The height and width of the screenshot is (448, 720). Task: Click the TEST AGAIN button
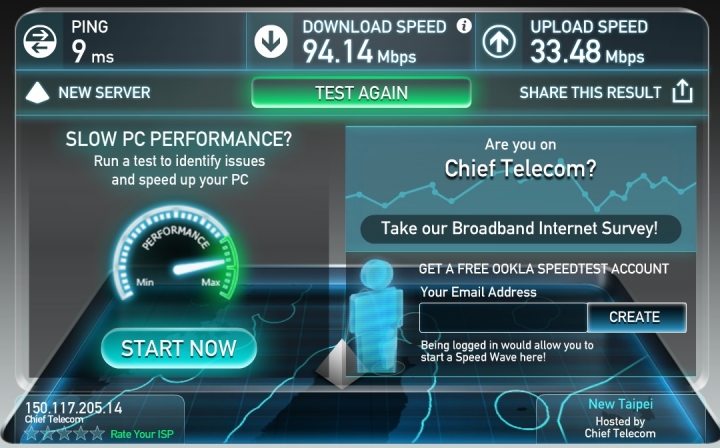[361, 93]
